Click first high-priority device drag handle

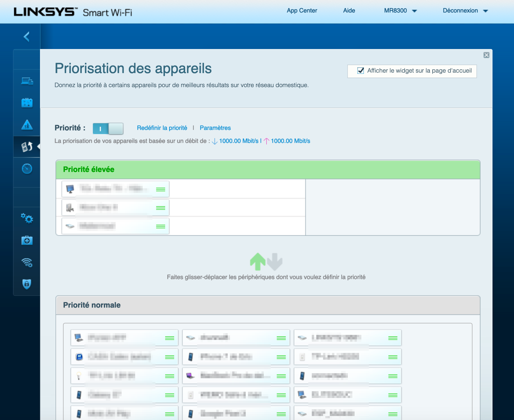pos(160,189)
